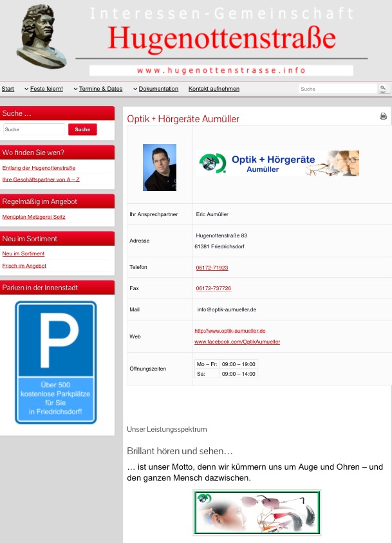Focus the sidebar Suche input field
392x543 pixels.
(x=34, y=129)
